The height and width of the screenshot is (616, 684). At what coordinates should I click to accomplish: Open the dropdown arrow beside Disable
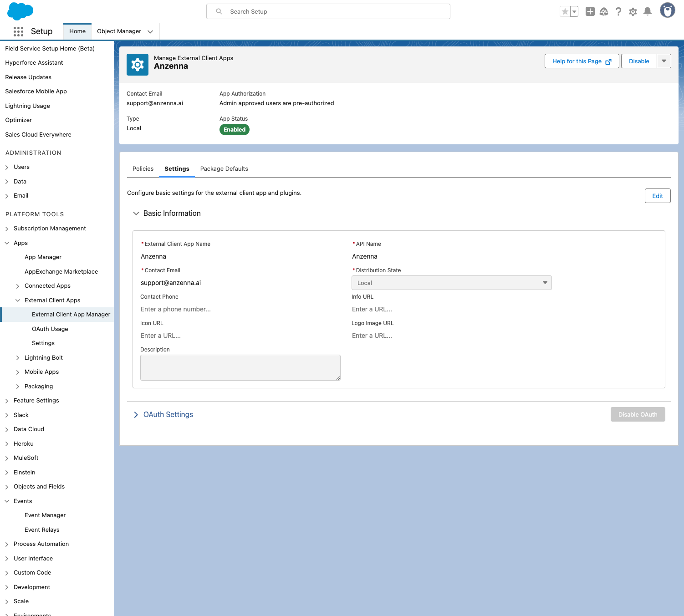pos(664,61)
